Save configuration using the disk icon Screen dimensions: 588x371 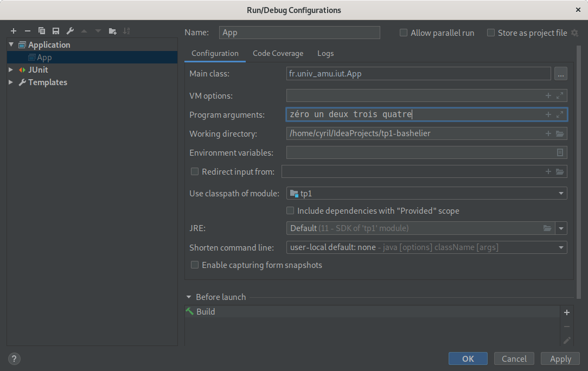pos(56,31)
